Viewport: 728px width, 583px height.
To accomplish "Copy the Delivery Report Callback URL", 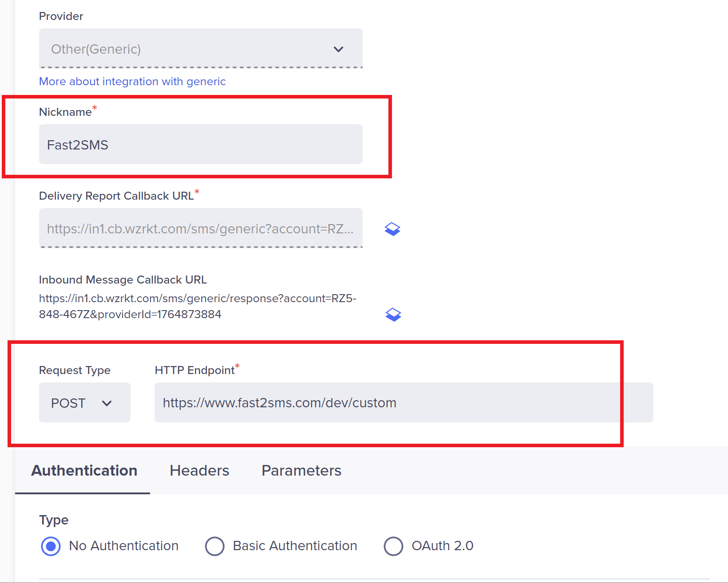I will (392, 229).
